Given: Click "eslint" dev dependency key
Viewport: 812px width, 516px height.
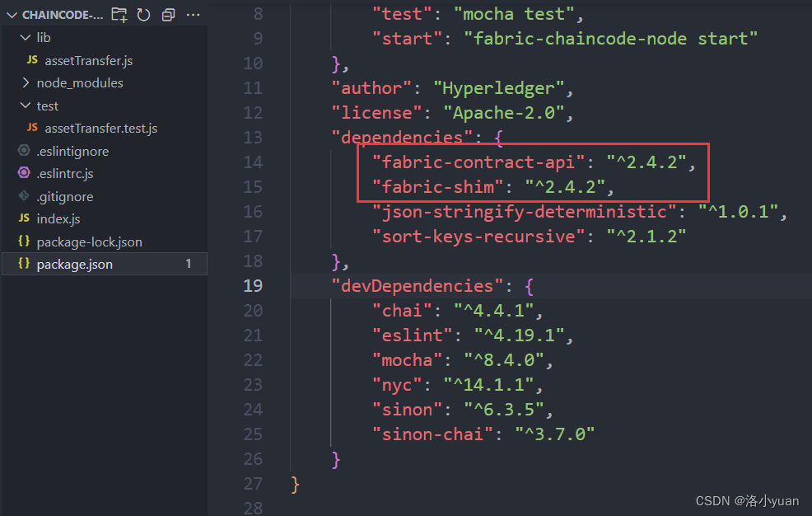Looking at the screenshot, I should point(413,335).
